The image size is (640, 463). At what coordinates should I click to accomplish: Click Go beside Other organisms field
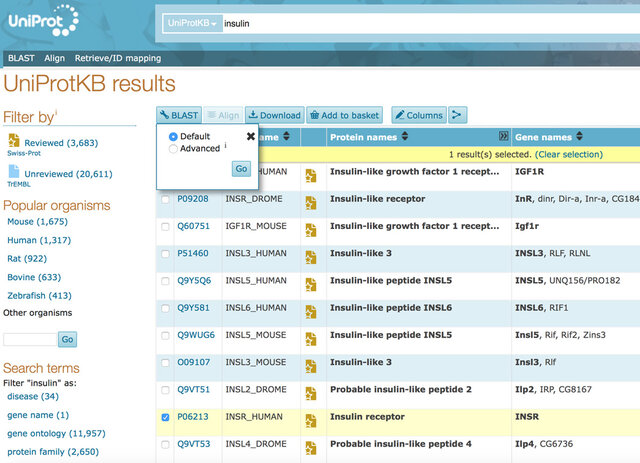[x=67, y=339]
